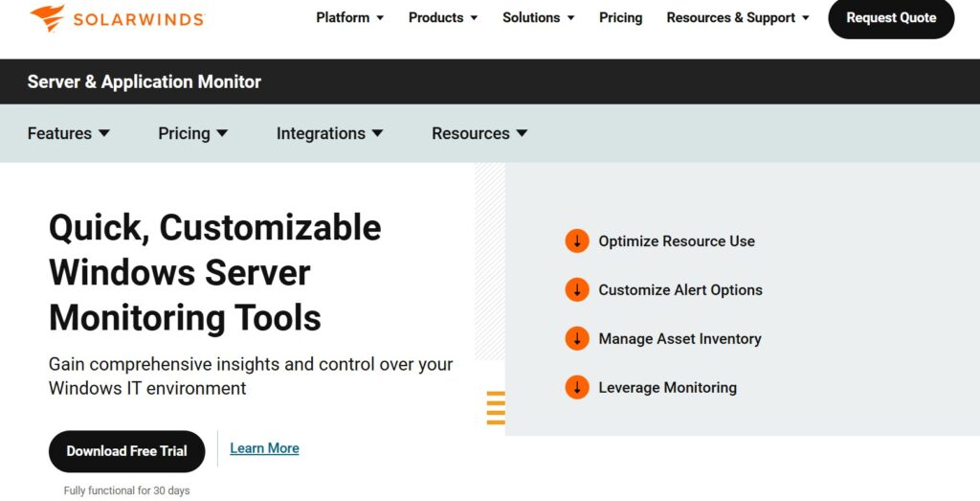The height and width of the screenshot is (501, 980).
Task: Click Download Free Trial
Action: point(127,451)
